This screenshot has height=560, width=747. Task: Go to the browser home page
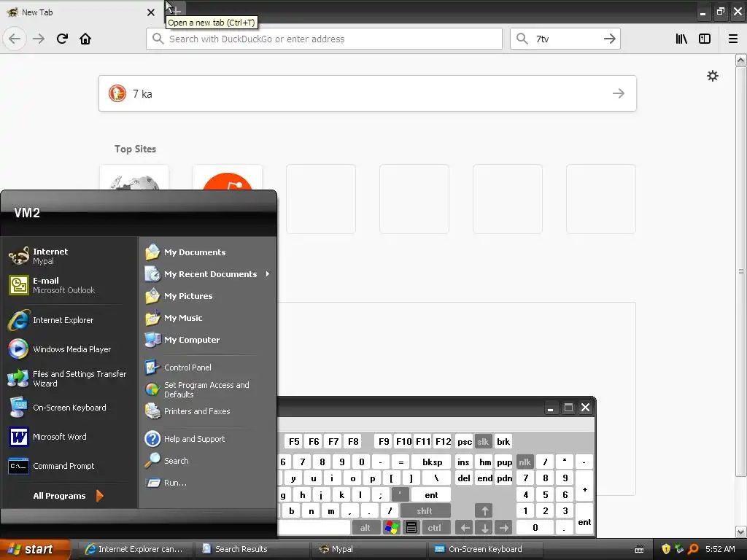point(85,39)
